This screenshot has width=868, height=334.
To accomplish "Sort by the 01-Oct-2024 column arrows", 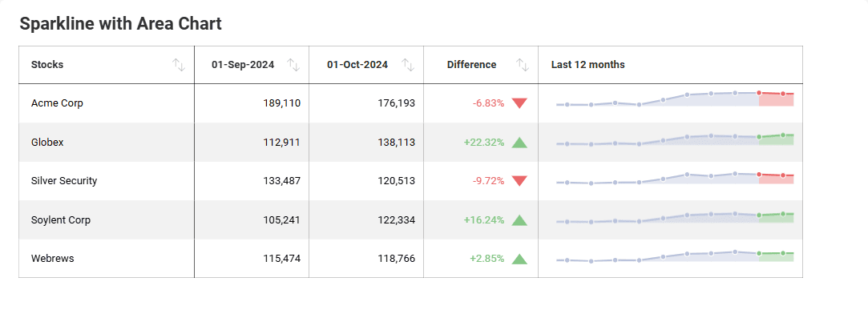I will pyautogui.click(x=408, y=65).
